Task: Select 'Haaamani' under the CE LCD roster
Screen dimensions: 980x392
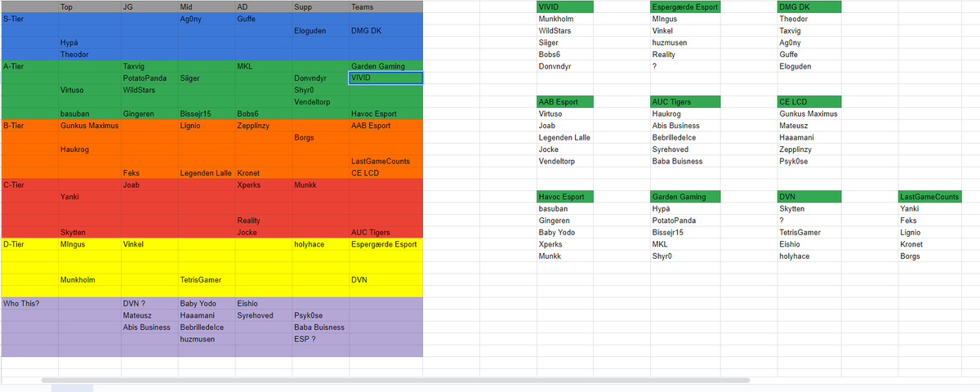Action: (x=811, y=138)
